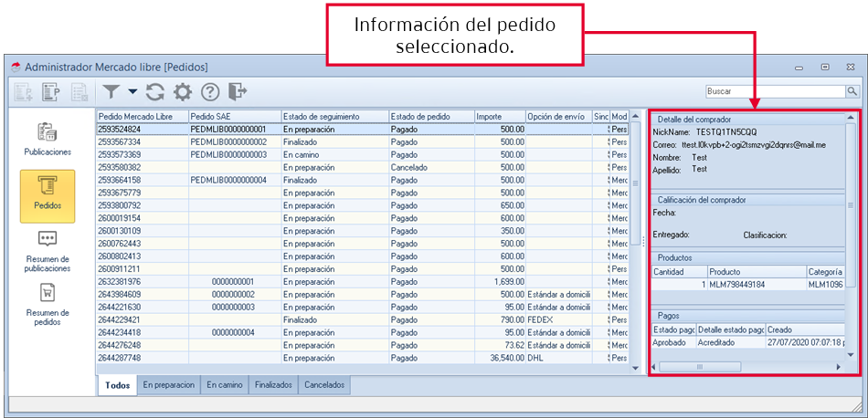868x418 pixels.
Task: Click inside the Buscar search field
Action: tap(775, 91)
